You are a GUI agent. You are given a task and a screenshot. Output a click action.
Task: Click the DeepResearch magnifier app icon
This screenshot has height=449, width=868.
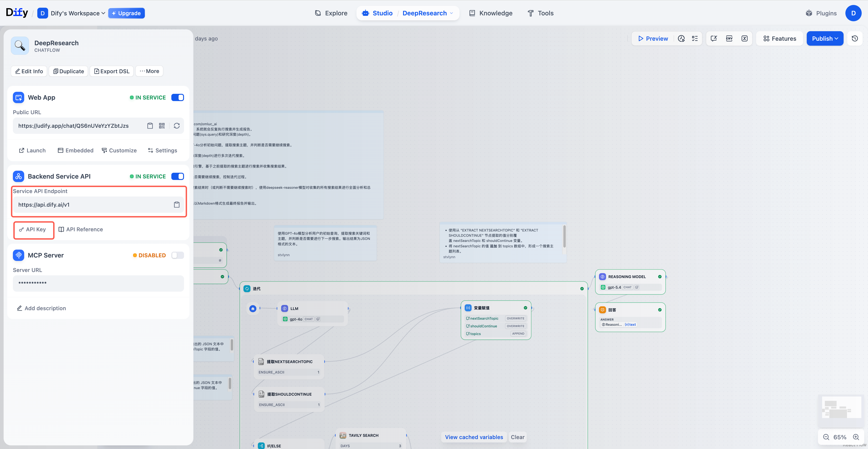pyautogui.click(x=20, y=45)
